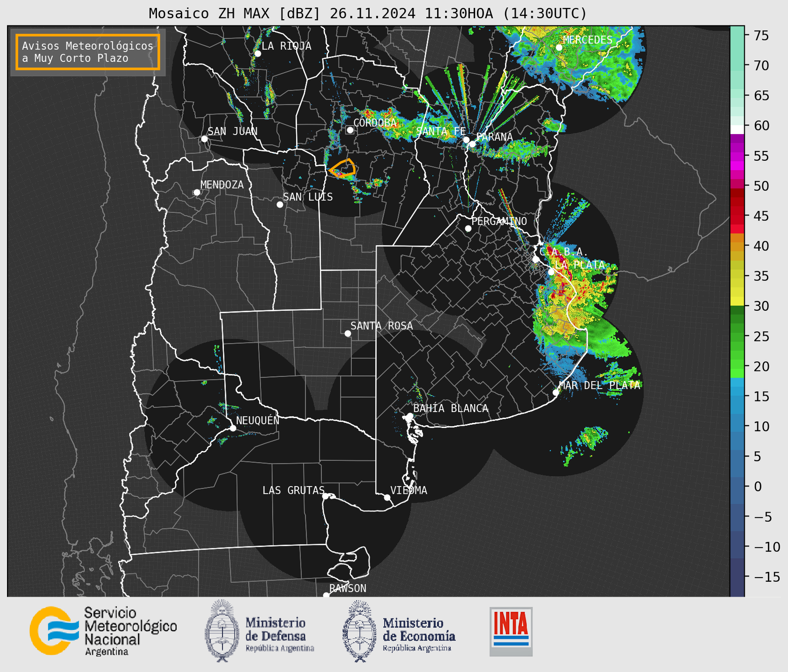Click the PERGAMINO city label
The width and height of the screenshot is (788, 672).
pos(499,221)
